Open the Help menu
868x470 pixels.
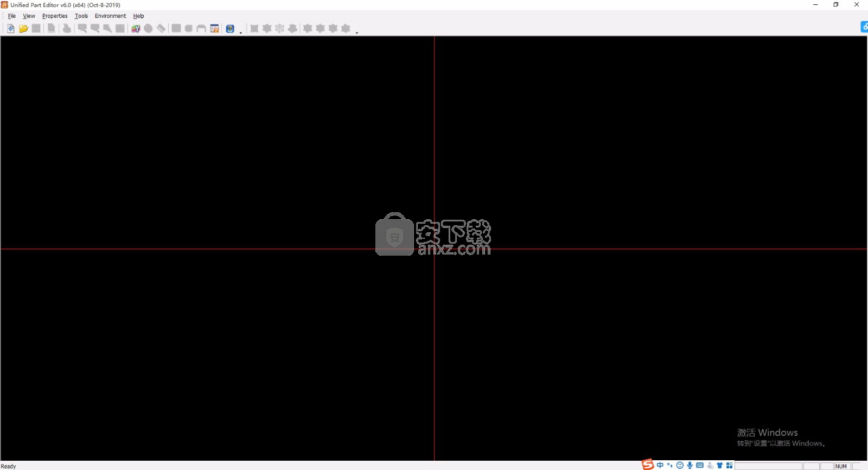pos(139,16)
